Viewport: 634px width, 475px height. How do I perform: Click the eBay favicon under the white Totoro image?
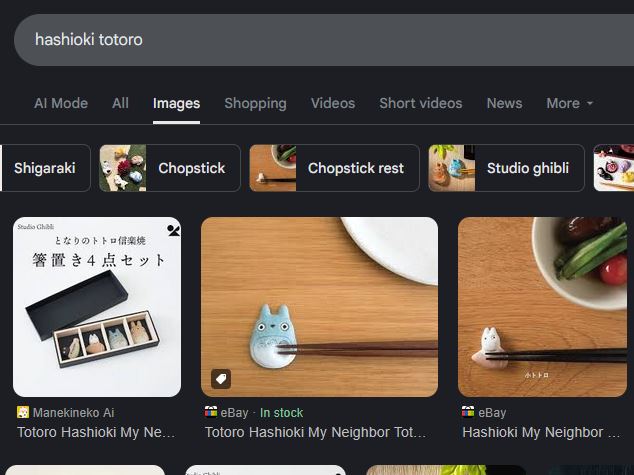pyautogui.click(x=468, y=412)
